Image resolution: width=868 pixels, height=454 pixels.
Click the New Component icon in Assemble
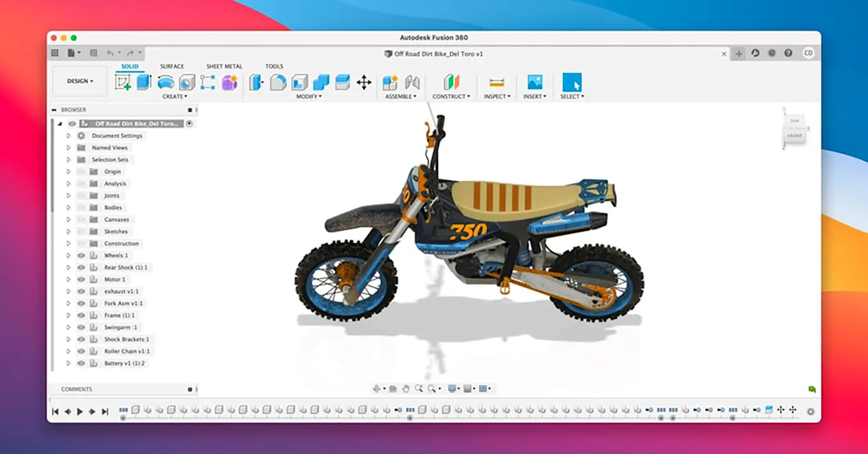coord(390,82)
